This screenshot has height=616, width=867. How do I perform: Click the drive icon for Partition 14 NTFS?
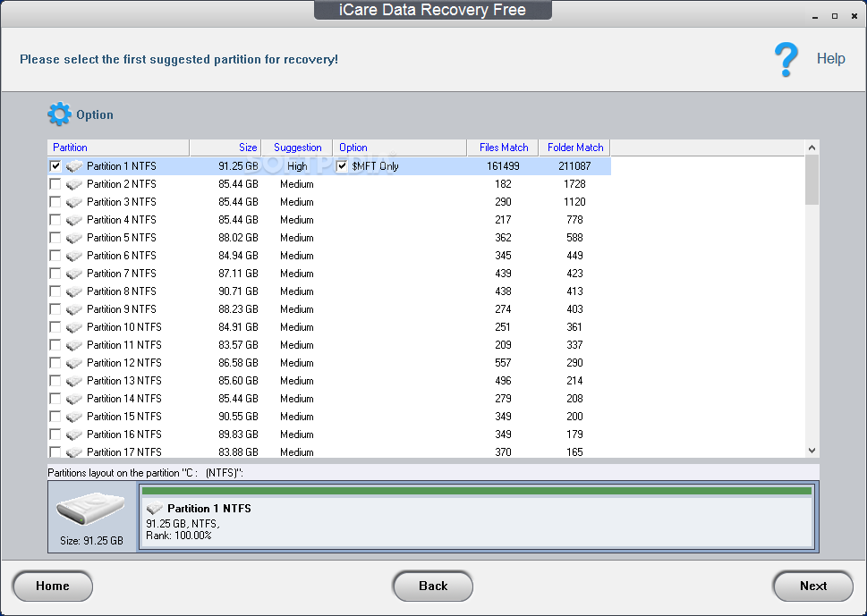tap(74, 399)
